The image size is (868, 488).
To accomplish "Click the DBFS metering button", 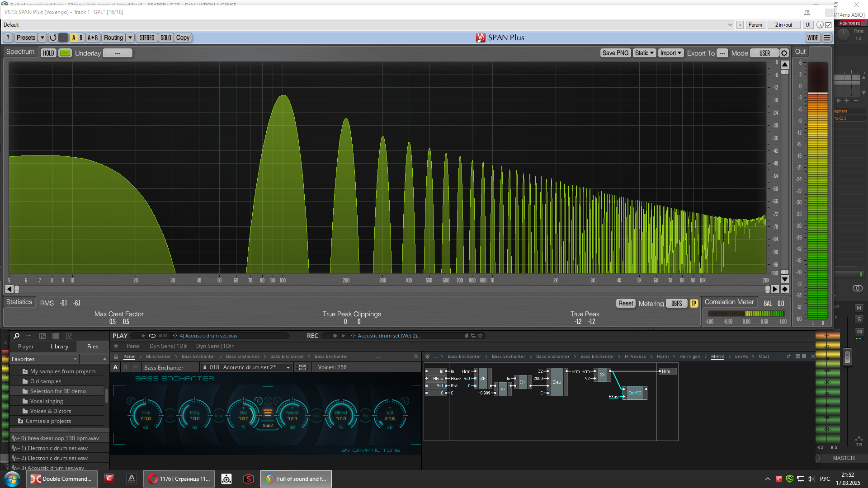I will (676, 304).
